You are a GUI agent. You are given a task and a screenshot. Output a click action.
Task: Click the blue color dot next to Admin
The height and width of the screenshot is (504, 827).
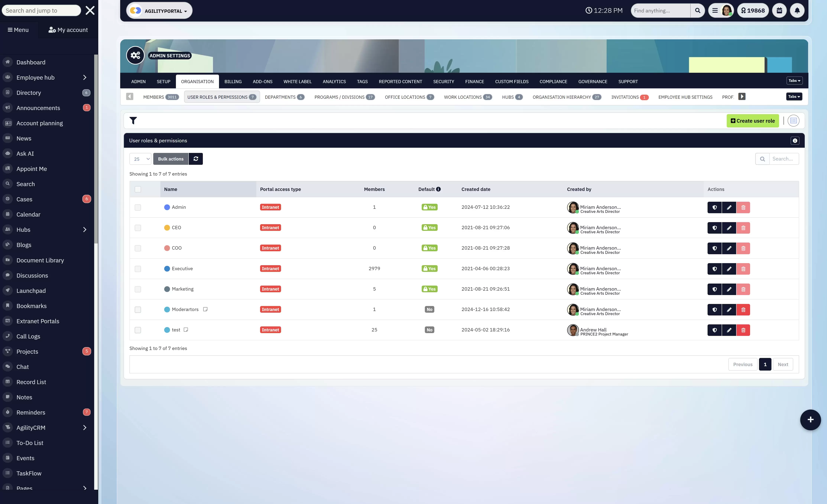[x=167, y=207]
